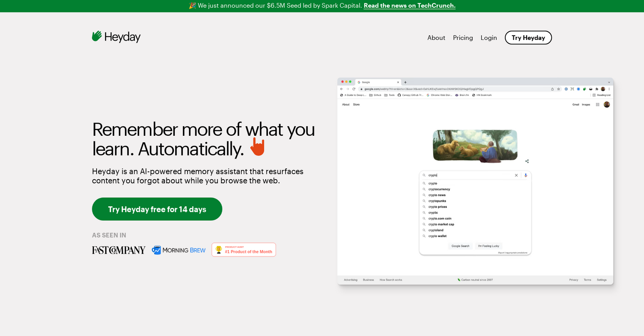644x336 pixels.
Task: Clear the search with the X icon
Action: (516, 175)
